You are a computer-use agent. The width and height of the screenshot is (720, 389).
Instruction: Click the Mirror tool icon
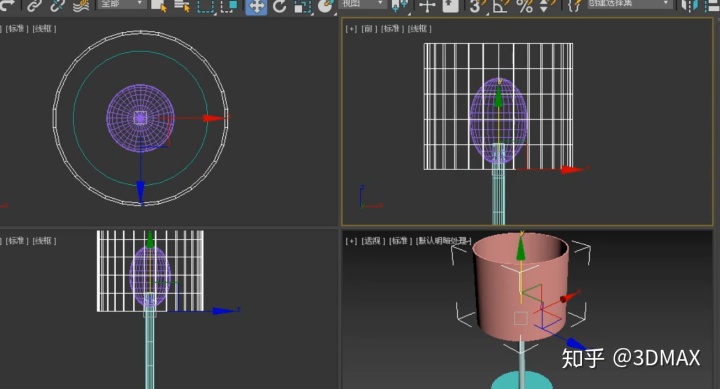tap(689, 6)
